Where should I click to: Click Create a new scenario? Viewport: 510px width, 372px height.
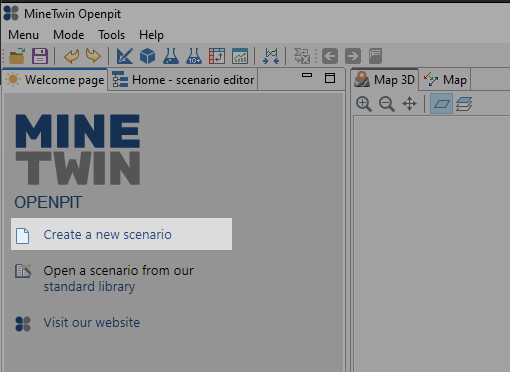pos(121,234)
